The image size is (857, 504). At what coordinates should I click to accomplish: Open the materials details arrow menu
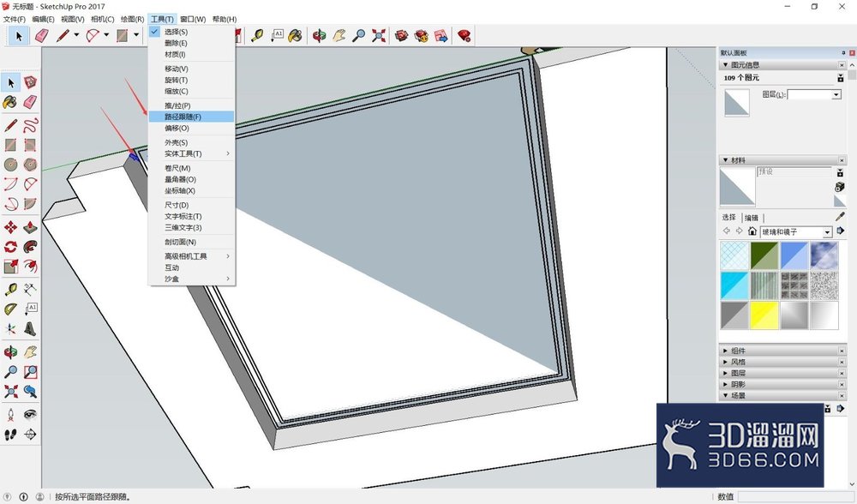[x=841, y=231]
